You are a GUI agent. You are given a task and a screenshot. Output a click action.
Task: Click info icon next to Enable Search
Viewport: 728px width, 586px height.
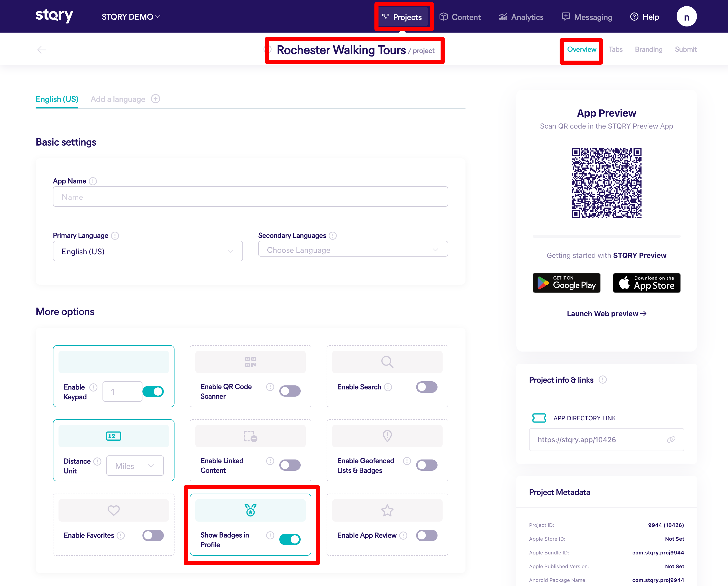click(x=388, y=387)
